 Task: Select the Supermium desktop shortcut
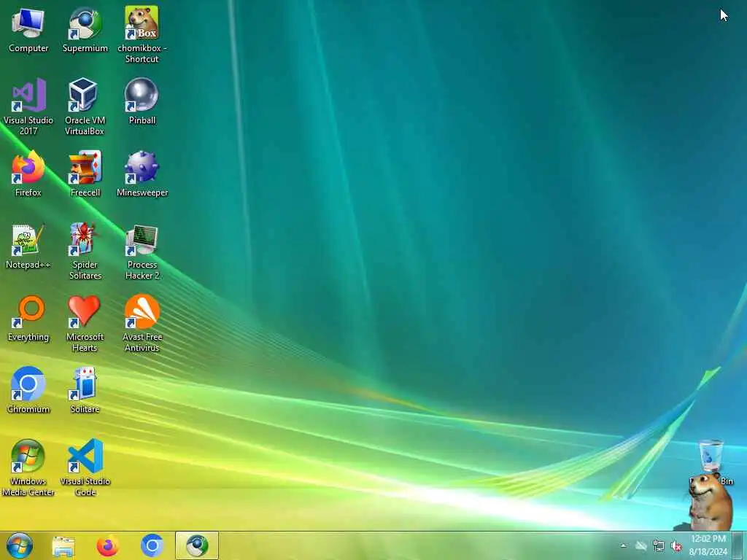click(x=85, y=29)
